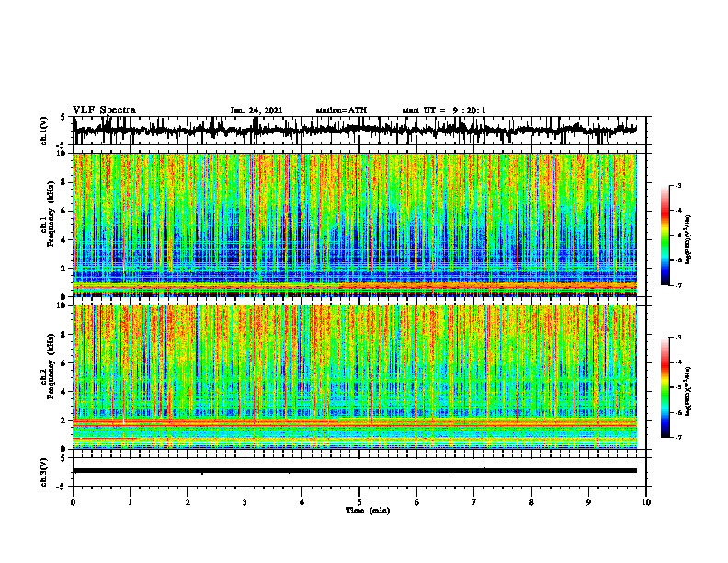Click the ch.1 voltage waveform trace
This screenshot has height=563, width=728.
(x=355, y=131)
